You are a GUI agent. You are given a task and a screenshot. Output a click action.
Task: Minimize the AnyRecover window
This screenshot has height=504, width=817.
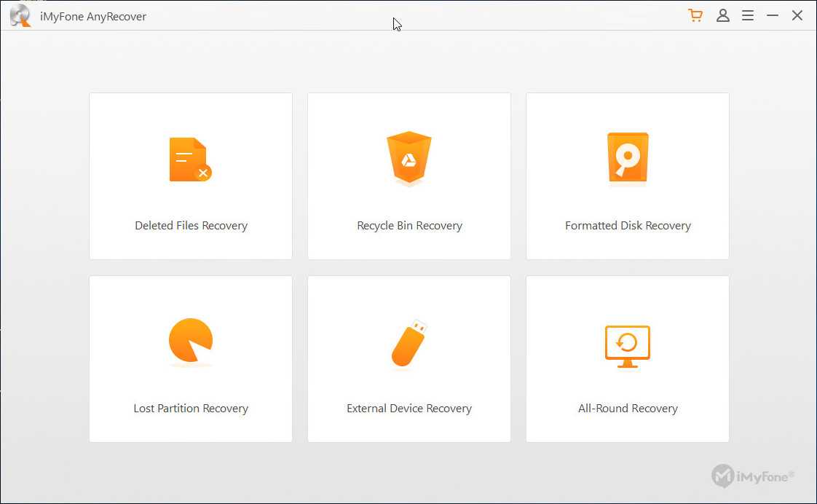[773, 15]
